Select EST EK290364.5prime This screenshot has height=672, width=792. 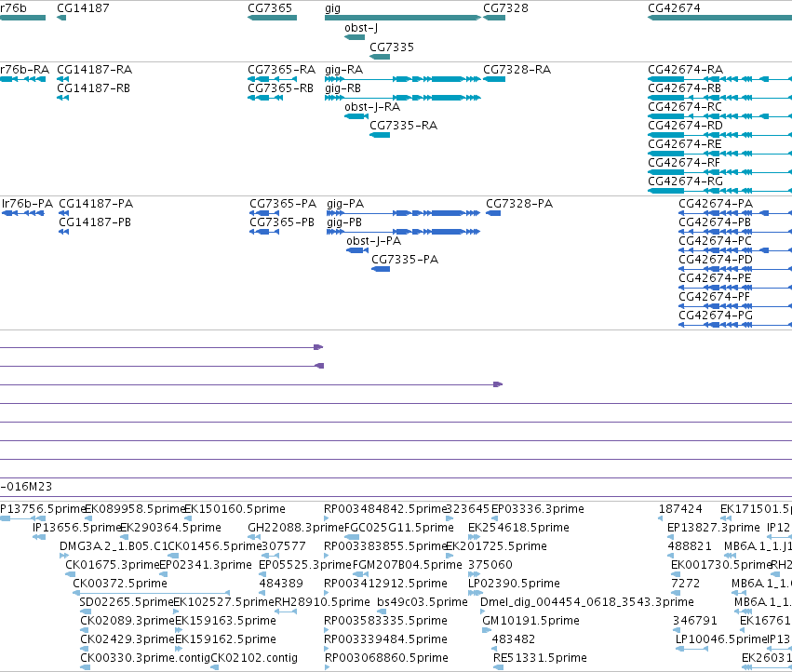(x=170, y=528)
